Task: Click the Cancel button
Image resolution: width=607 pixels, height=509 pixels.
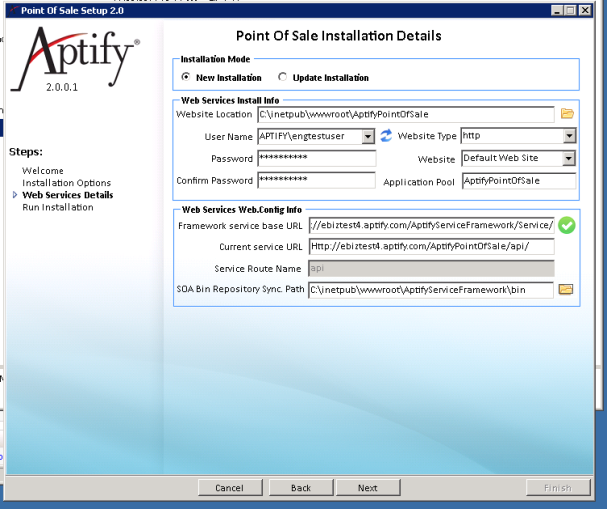Action: pyautogui.click(x=230, y=488)
